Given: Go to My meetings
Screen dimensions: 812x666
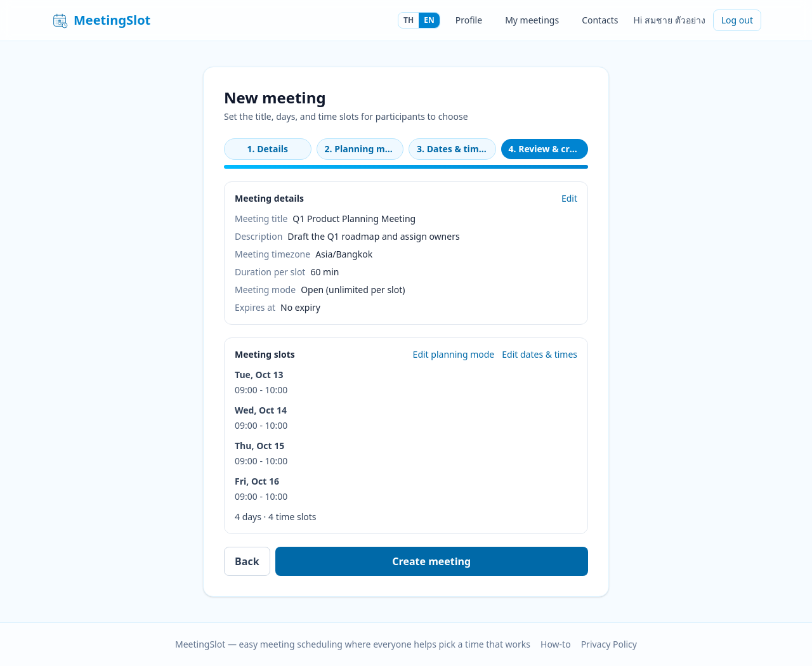Looking at the screenshot, I should tap(532, 20).
